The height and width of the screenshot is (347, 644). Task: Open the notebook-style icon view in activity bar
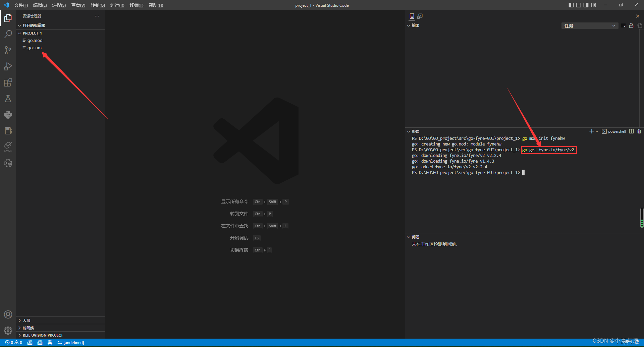8,131
